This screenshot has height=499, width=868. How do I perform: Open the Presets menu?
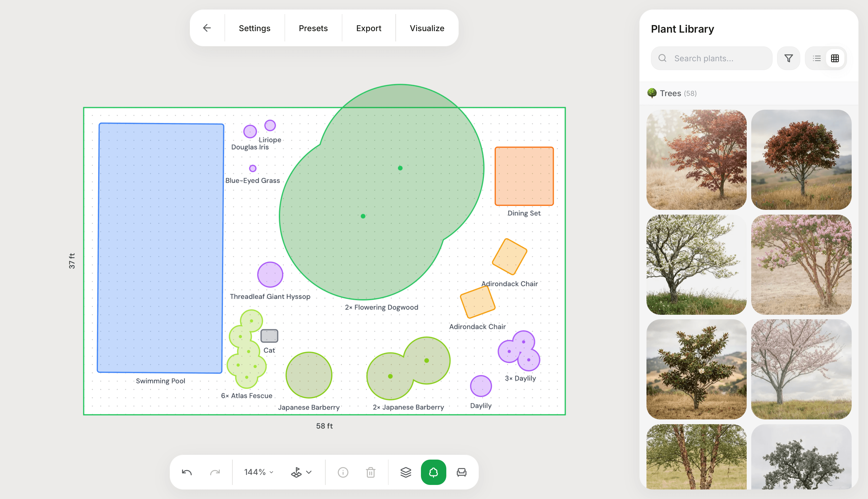(x=313, y=28)
